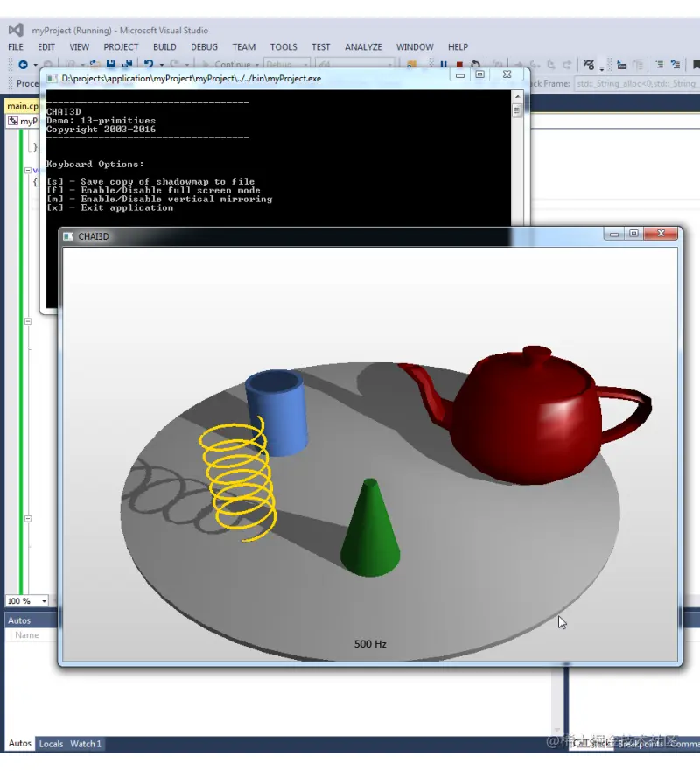
Task: Open the FILE menu
Action: (x=15, y=46)
